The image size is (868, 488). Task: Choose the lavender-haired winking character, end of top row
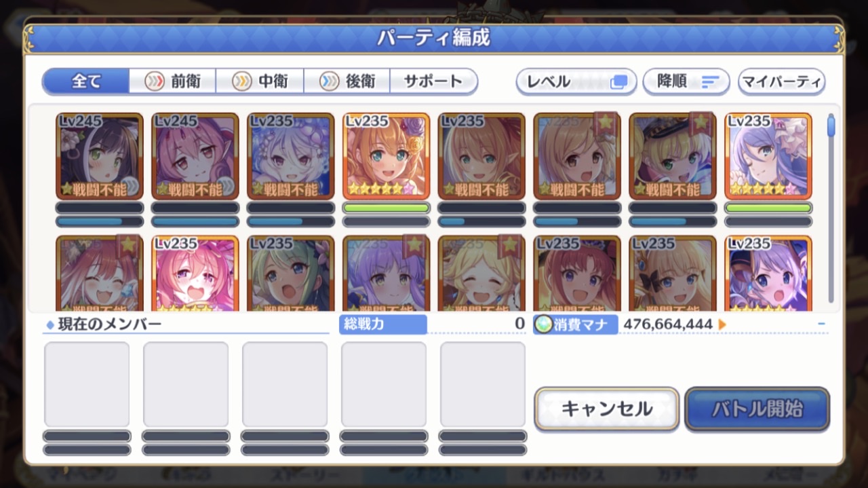point(768,156)
